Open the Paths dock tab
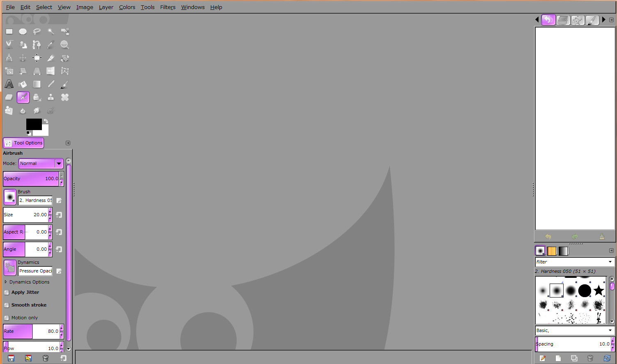This screenshot has width=617, height=364. [x=578, y=20]
